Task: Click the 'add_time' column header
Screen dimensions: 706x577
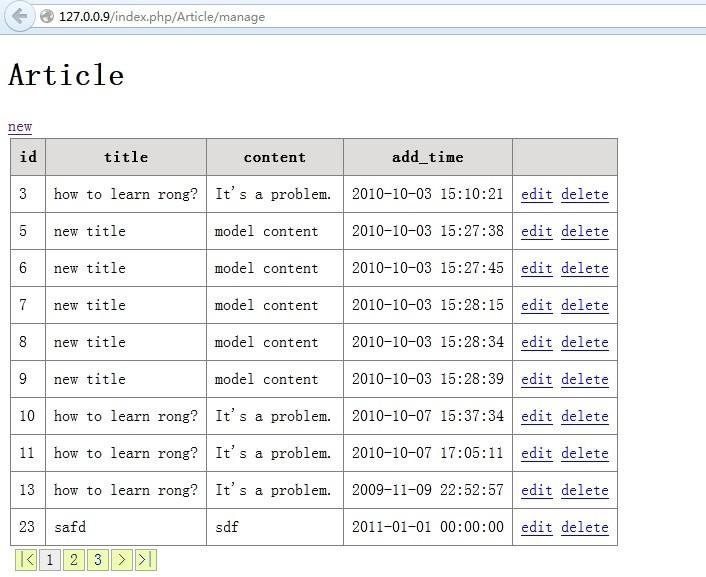Action: tap(428, 157)
